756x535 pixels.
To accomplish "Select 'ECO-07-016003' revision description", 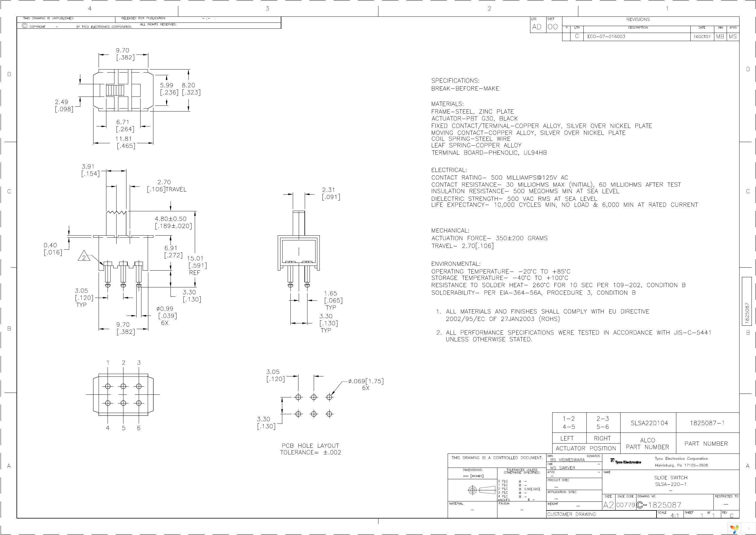I will click(x=606, y=37).
